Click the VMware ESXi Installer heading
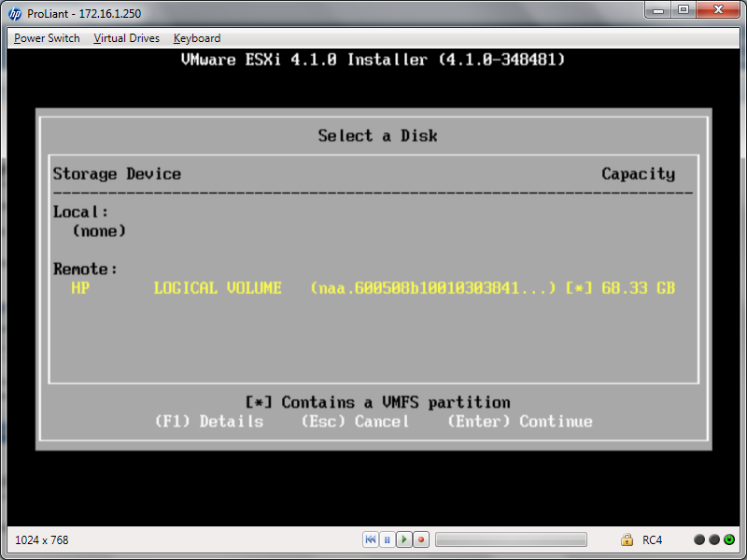 (373, 60)
